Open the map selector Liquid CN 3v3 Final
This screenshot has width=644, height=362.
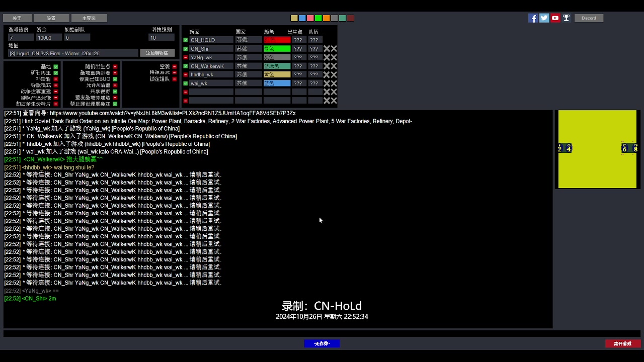pyautogui.click(x=73, y=53)
